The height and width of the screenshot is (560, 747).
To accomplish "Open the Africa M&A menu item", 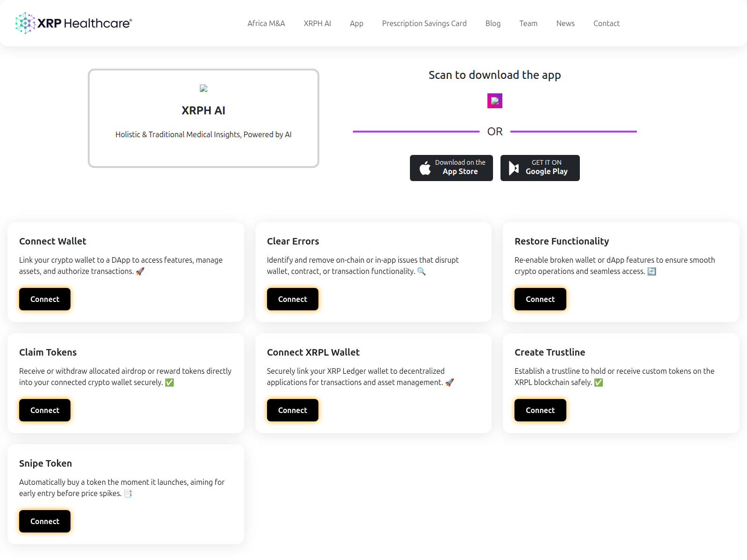I will pos(266,23).
